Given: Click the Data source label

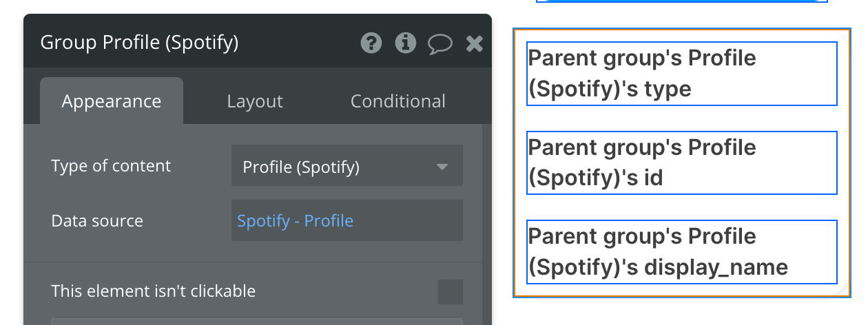Looking at the screenshot, I should [97, 221].
